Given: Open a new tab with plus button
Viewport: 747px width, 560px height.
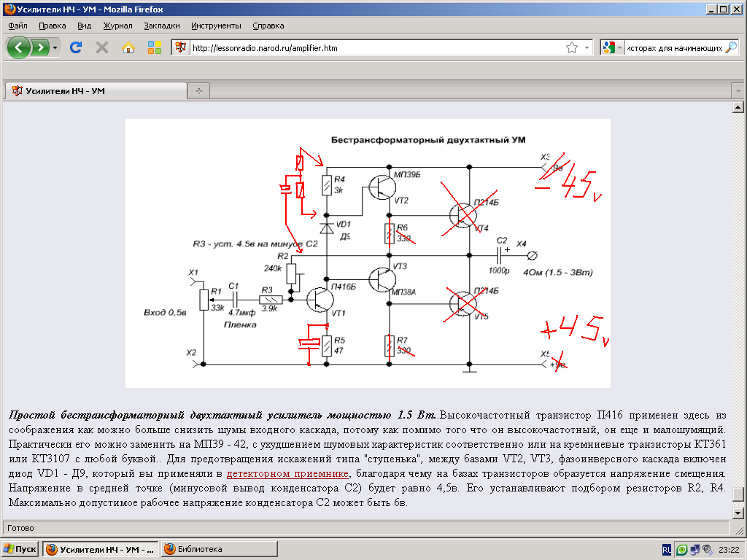Looking at the screenshot, I should (198, 91).
